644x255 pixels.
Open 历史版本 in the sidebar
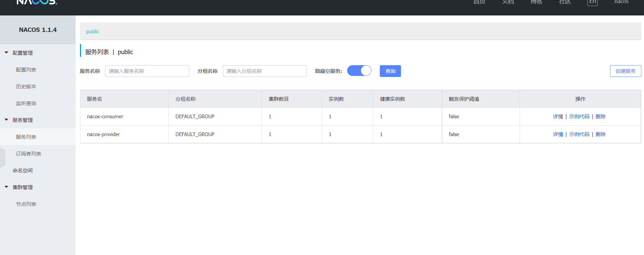click(x=26, y=86)
